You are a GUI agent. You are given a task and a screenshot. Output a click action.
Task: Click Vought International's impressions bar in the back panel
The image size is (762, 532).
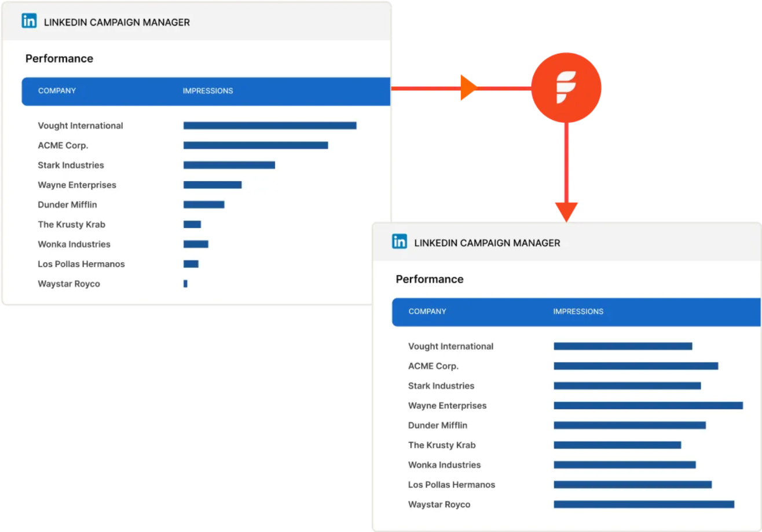tap(270, 126)
